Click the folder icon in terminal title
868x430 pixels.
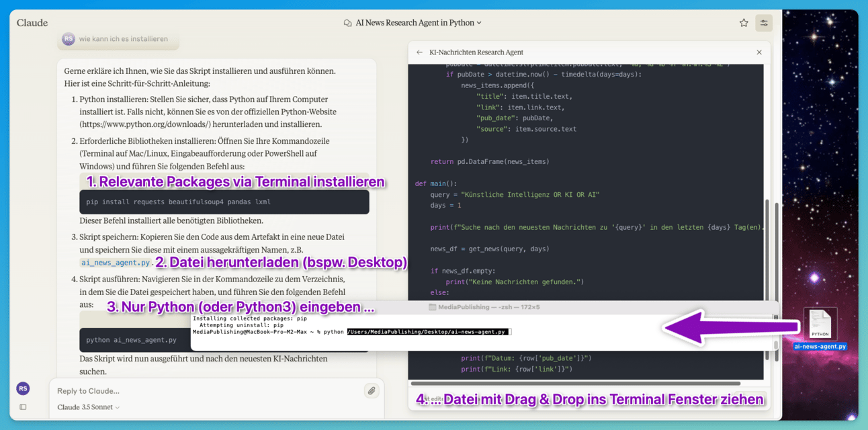[x=433, y=307]
